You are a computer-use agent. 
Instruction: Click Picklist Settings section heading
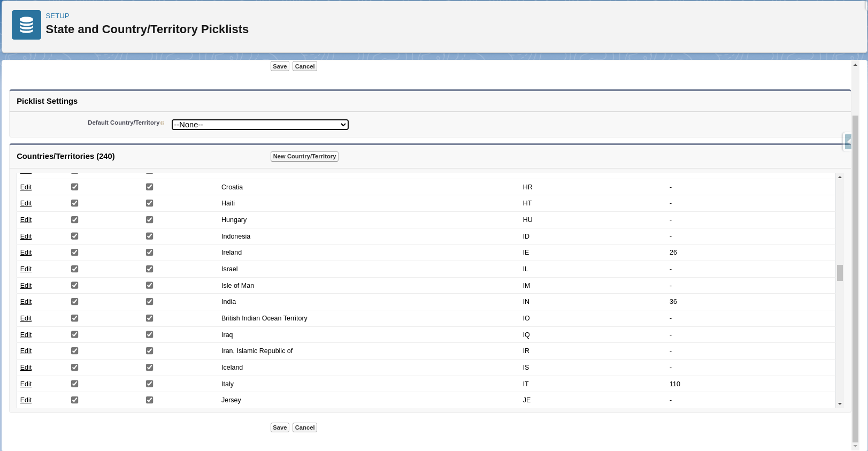[x=47, y=101]
